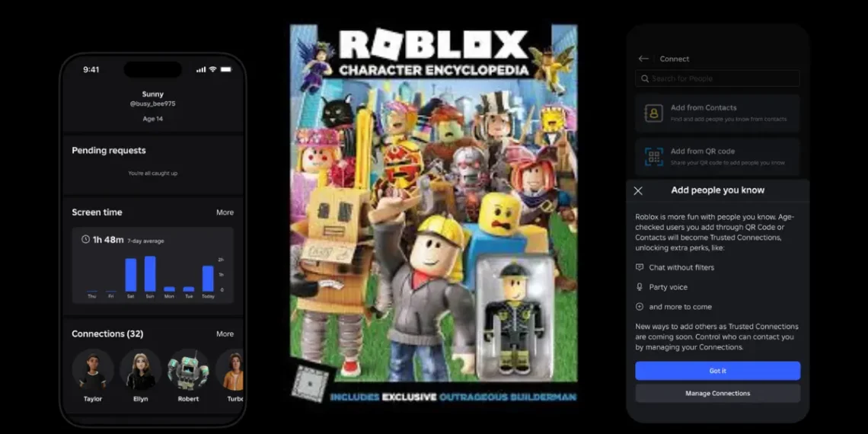
Task: Click You're all caught up text
Action: (153, 174)
